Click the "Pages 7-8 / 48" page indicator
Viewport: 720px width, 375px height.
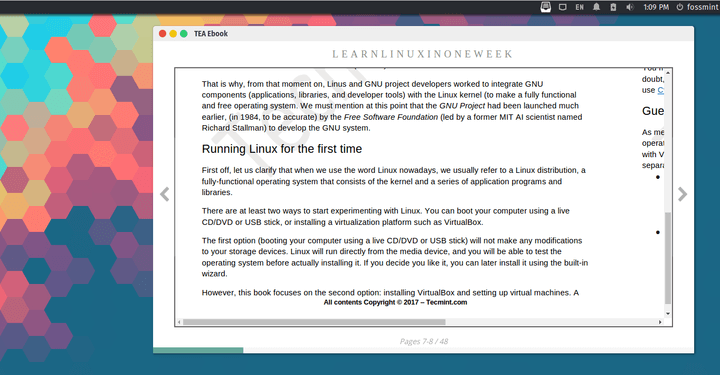tap(423, 341)
